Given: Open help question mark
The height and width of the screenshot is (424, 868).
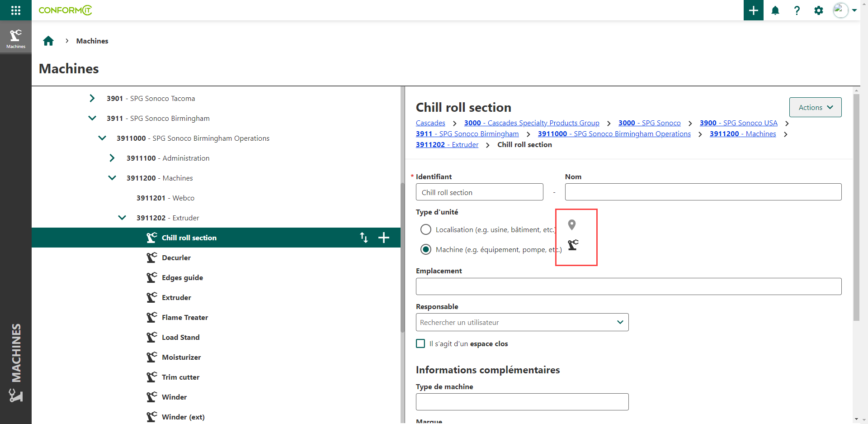Looking at the screenshot, I should click(797, 10).
